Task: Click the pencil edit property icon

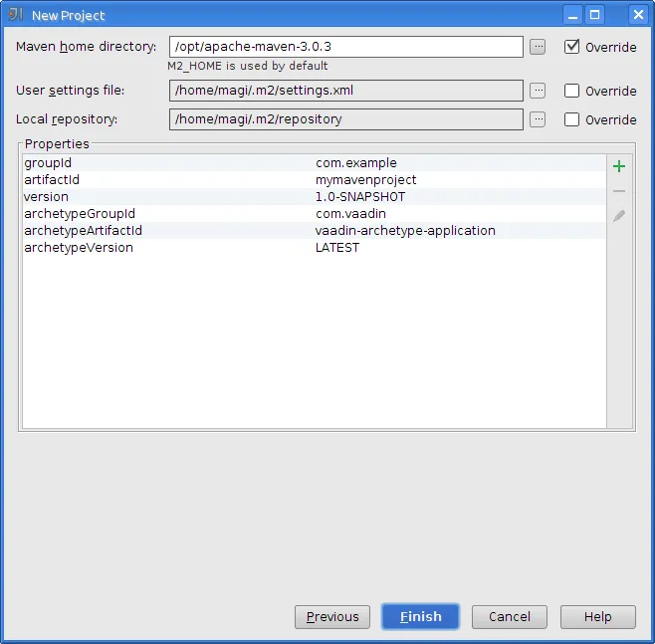Action: tap(619, 215)
